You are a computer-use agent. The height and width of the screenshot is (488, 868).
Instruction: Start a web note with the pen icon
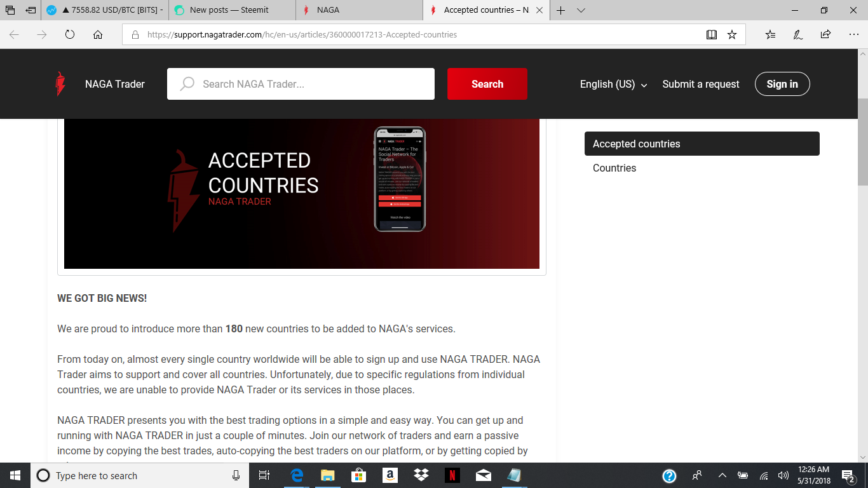tap(797, 34)
